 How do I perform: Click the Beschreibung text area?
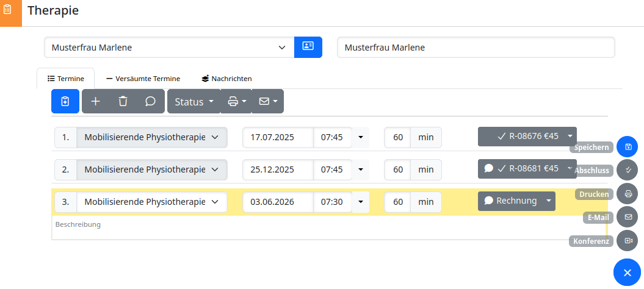(x=330, y=227)
